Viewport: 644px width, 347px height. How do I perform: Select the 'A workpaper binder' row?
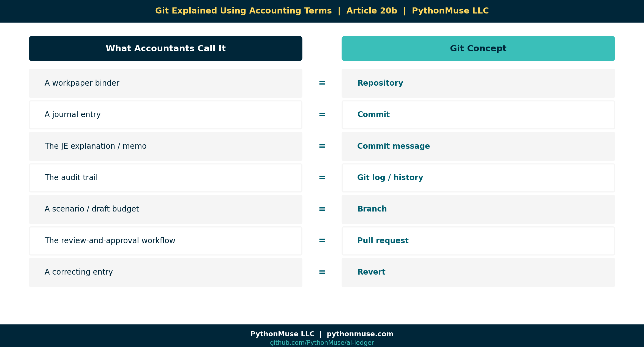(165, 83)
